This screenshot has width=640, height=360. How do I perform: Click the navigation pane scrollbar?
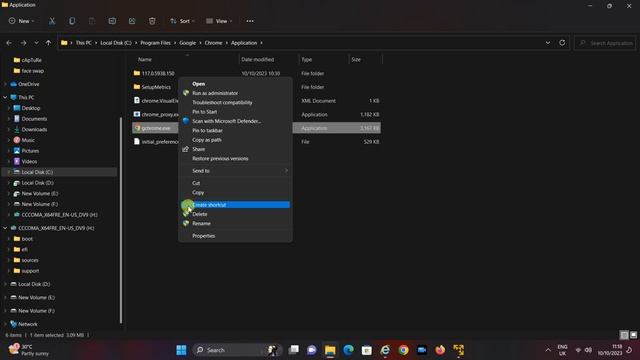pos(121,220)
